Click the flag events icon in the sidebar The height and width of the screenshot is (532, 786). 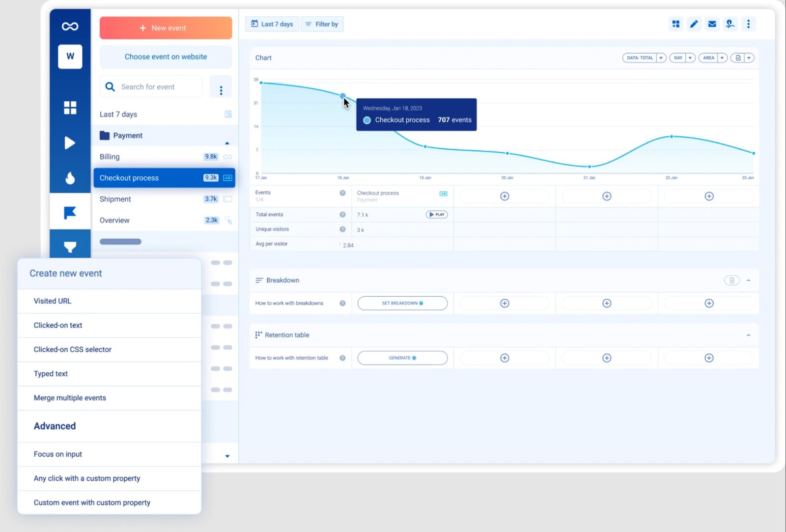(70, 212)
